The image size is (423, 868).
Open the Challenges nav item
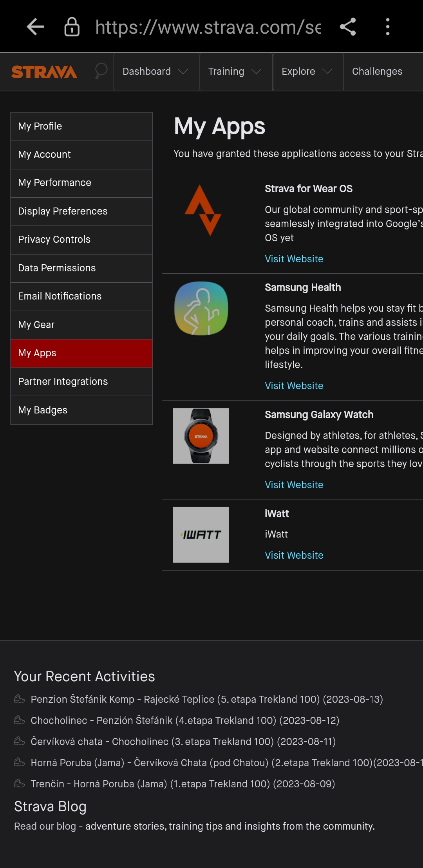pos(377,72)
